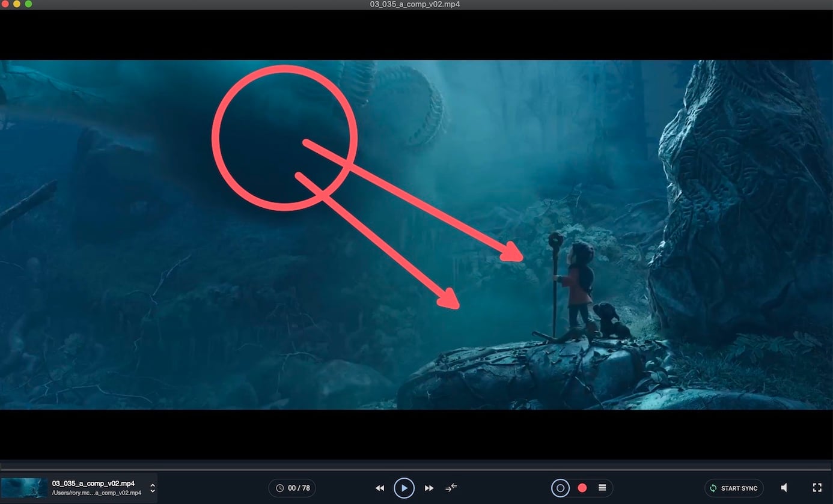Mute audio with the speaker icon
This screenshot has height=504, width=833.
(x=784, y=488)
